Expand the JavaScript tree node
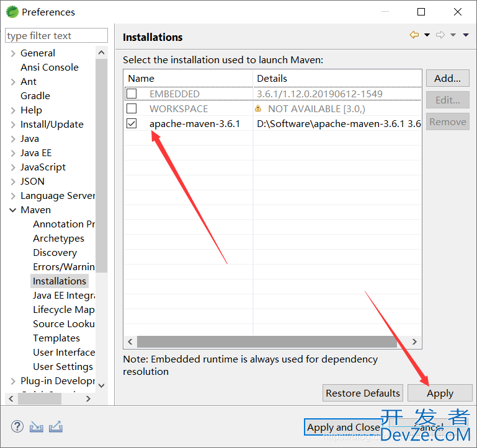This screenshot has height=448, width=477. [x=13, y=167]
